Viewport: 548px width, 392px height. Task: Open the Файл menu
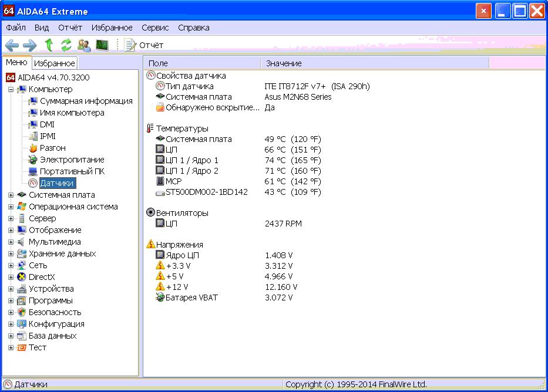click(16, 28)
